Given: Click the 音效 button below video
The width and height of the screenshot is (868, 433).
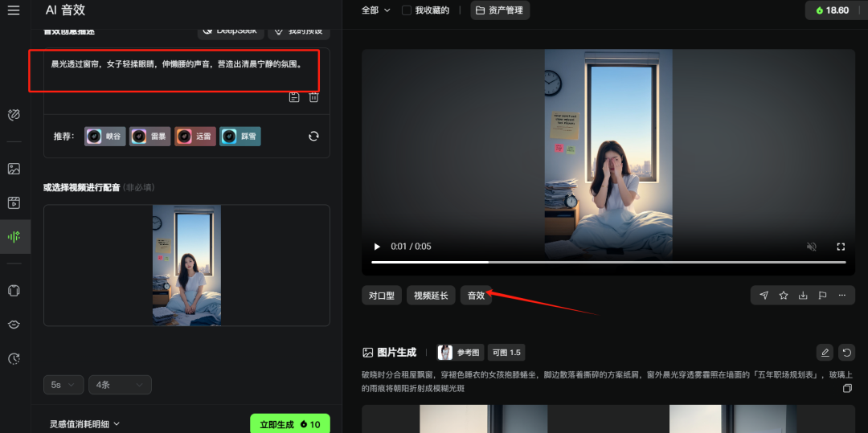Looking at the screenshot, I should coord(476,296).
